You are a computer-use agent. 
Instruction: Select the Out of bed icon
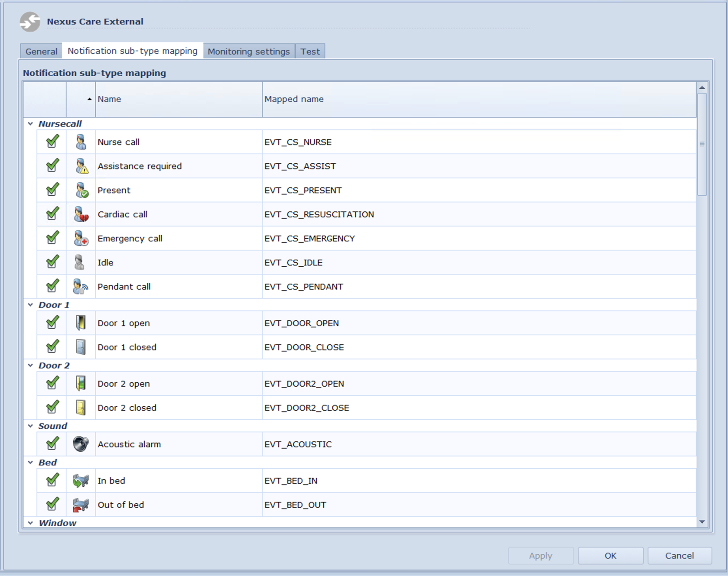pyautogui.click(x=81, y=505)
